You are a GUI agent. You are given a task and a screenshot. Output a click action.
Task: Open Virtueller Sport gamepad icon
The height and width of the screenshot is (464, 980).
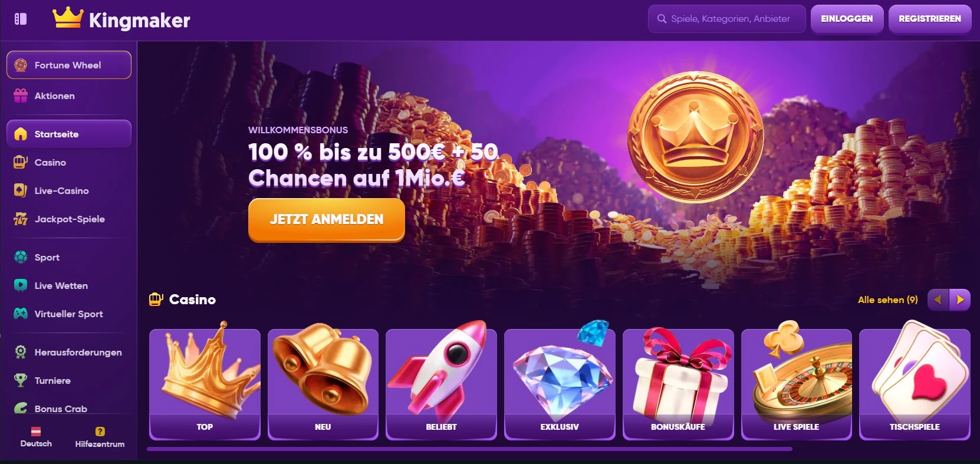(x=21, y=314)
